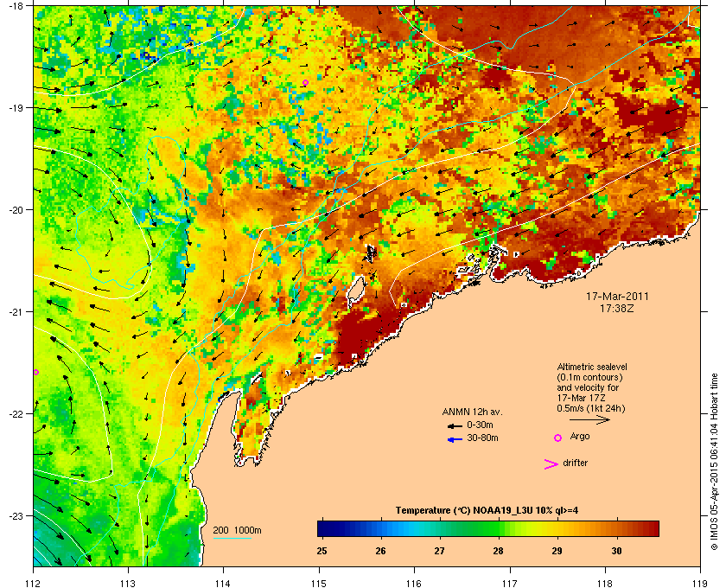Click the latitude axis label -18

coord(16,5)
